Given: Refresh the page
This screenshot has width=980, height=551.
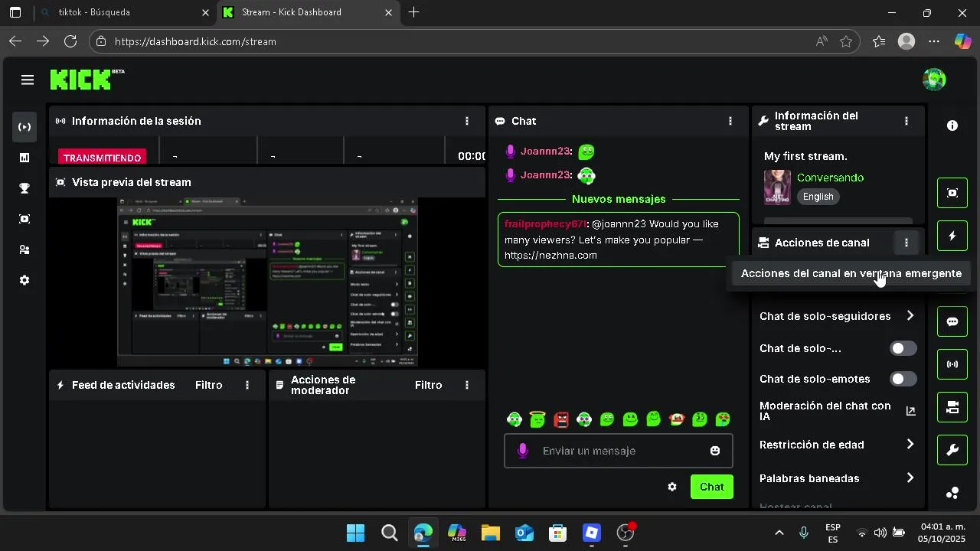Looking at the screenshot, I should pyautogui.click(x=70, y=41).
